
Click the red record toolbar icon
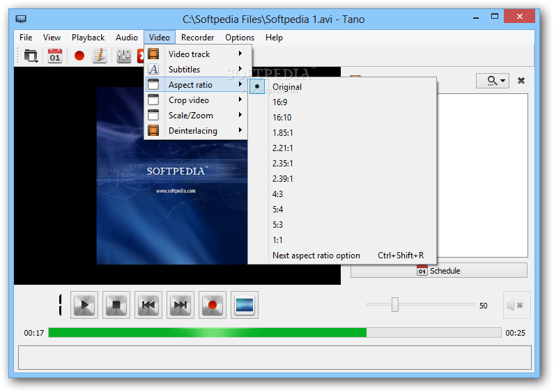[x=79, y=56]
